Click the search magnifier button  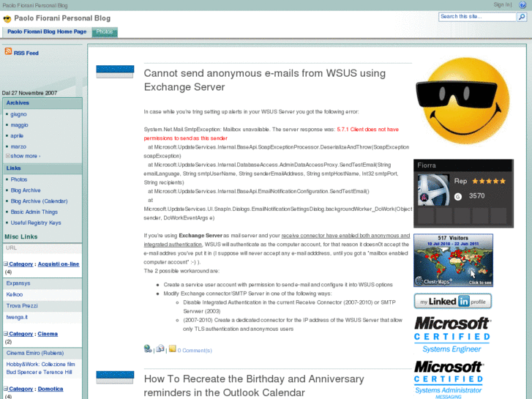coord(521,17)
